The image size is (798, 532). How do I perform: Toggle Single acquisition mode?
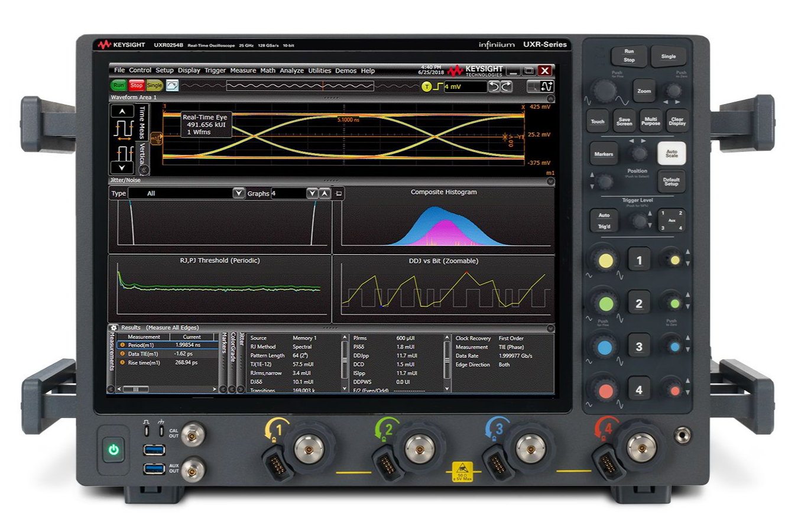pos(154,85)
